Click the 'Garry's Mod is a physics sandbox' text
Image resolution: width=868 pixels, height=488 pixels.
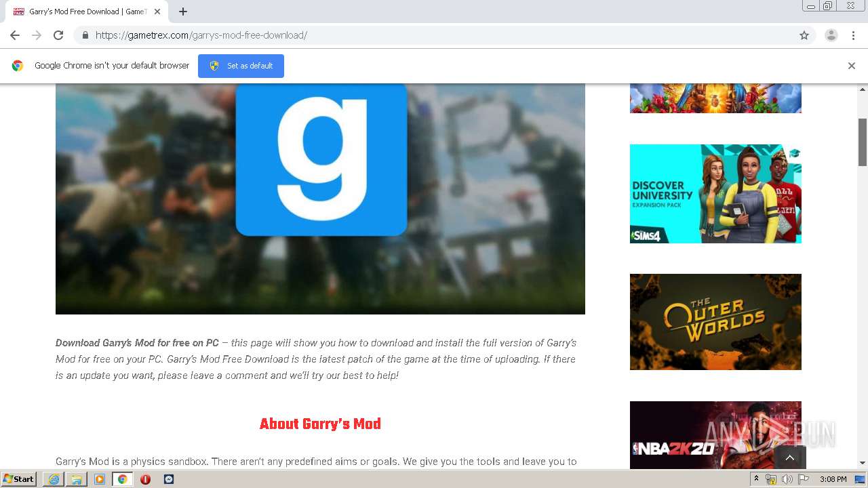tap(132, 462)
